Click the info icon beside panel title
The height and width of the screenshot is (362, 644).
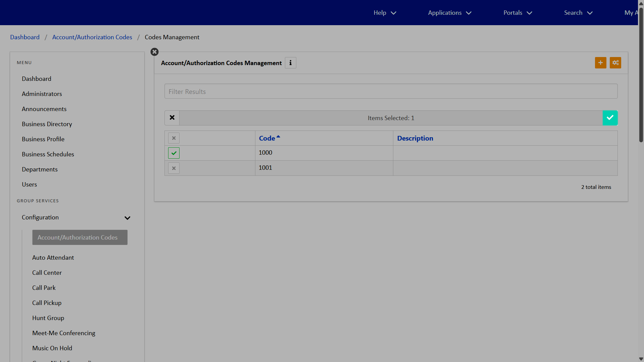click(290, 63)
